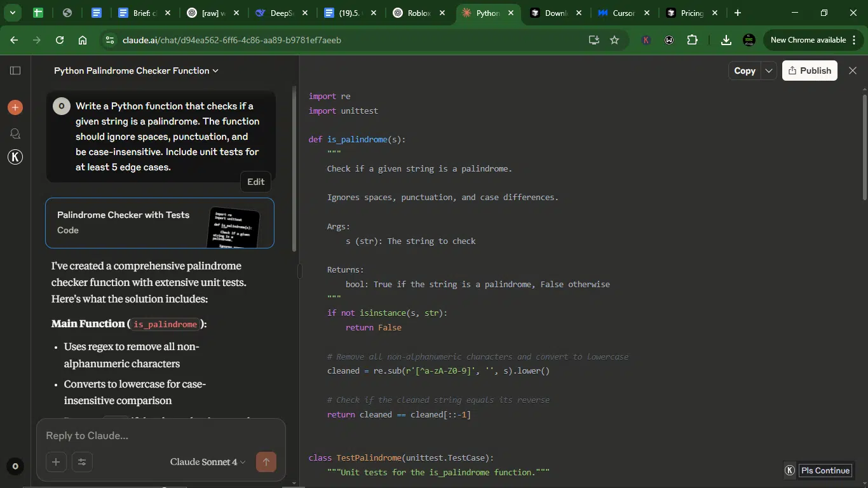This screenshot has width=868, height=488.
Task: Focus the Reply to Claude input field
Action: pos(161,435)
